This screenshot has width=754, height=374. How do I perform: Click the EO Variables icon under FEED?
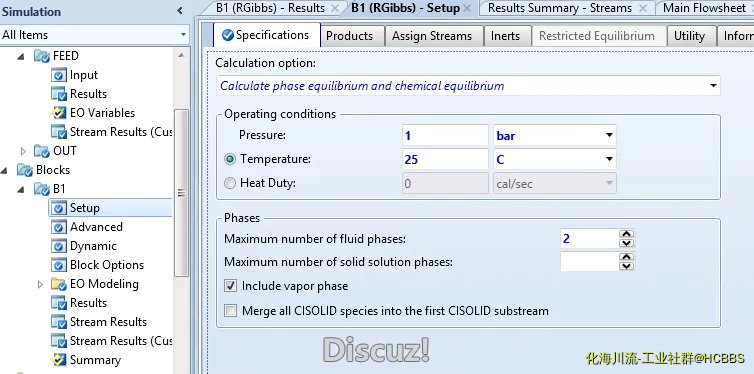tap(59, 113)
